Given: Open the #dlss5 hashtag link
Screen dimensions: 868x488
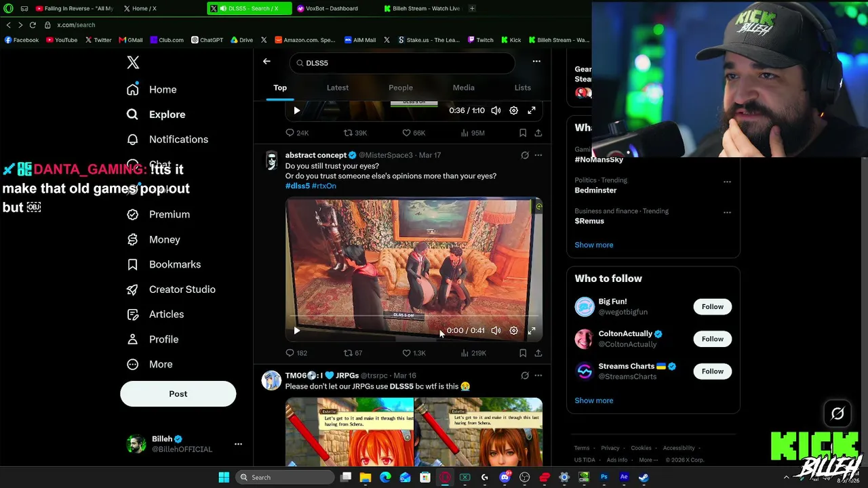Looking at the screenshot, I should point(298,186).
